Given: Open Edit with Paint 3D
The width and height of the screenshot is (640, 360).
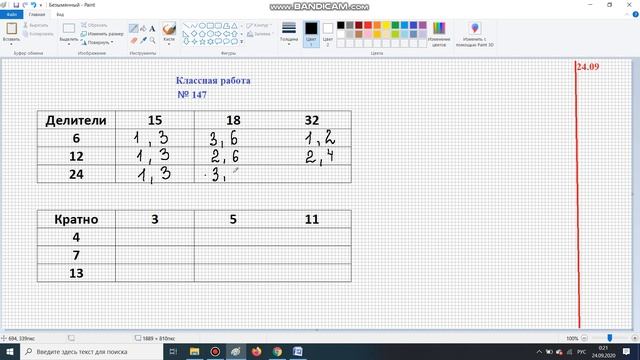Looking at the screenshot, I should coord(475,34).
